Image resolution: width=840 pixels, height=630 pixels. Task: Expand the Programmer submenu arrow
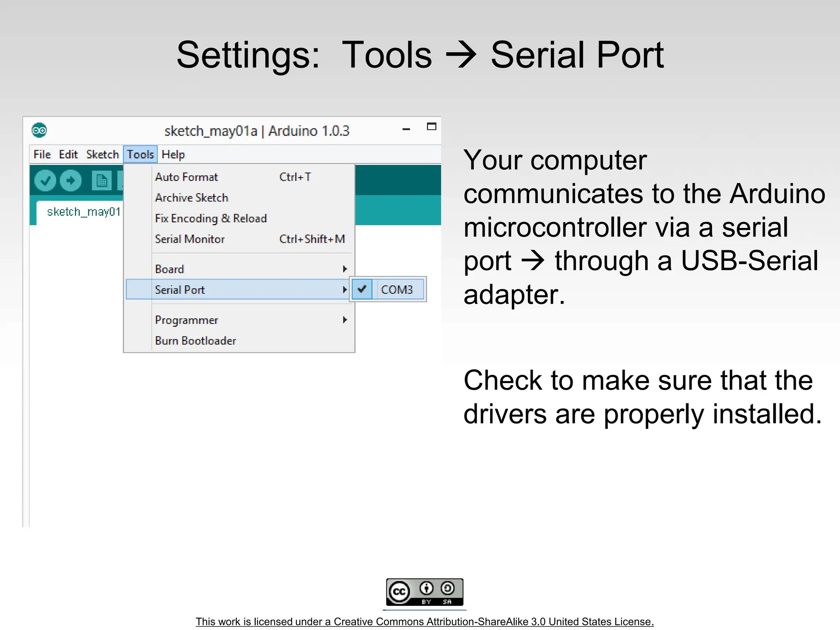tap(345, 320)
